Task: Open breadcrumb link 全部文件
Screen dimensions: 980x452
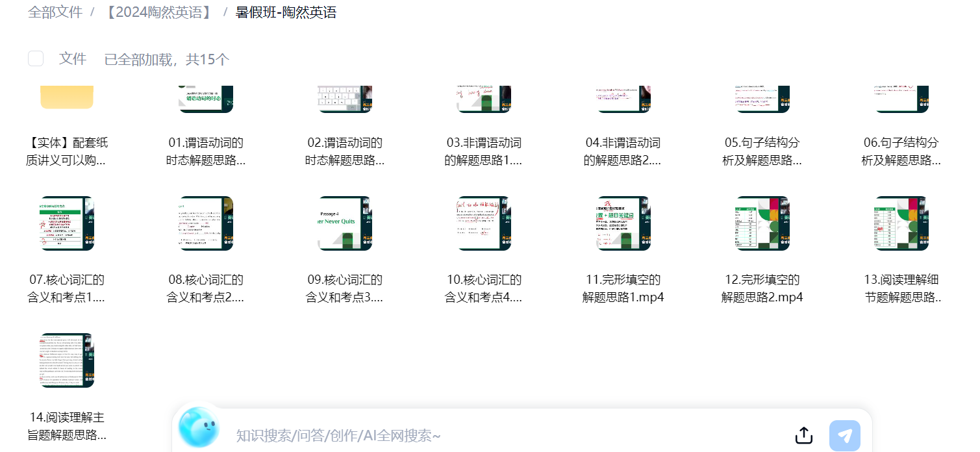Action: click(55, 12)
